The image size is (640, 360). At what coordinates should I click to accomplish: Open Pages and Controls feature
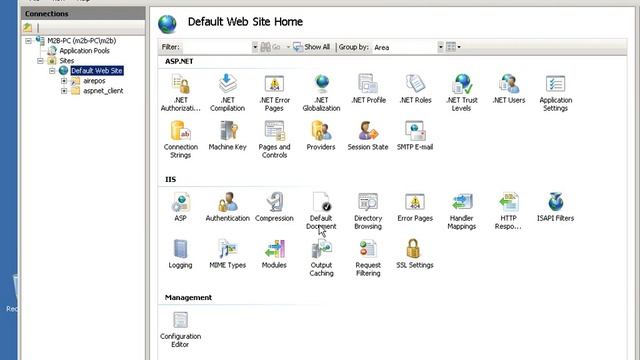click(274, 140)
